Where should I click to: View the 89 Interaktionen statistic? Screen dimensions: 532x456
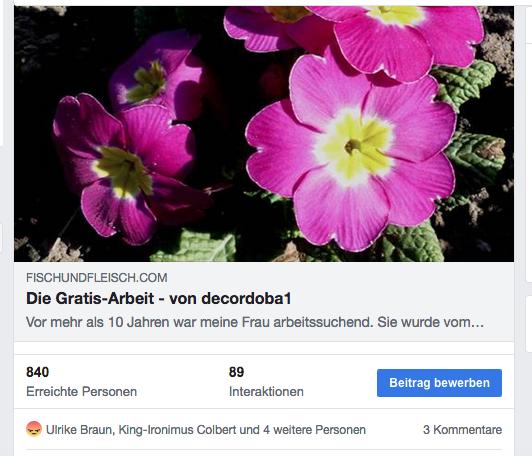point(266,381)
